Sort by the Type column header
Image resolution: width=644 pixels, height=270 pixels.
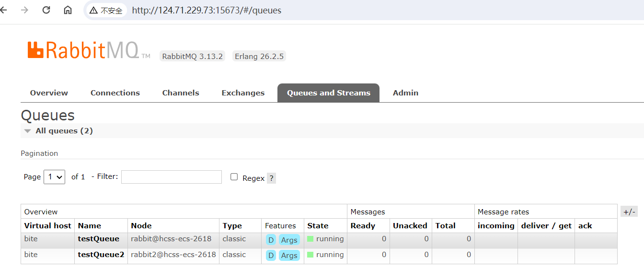coord(232,226)
